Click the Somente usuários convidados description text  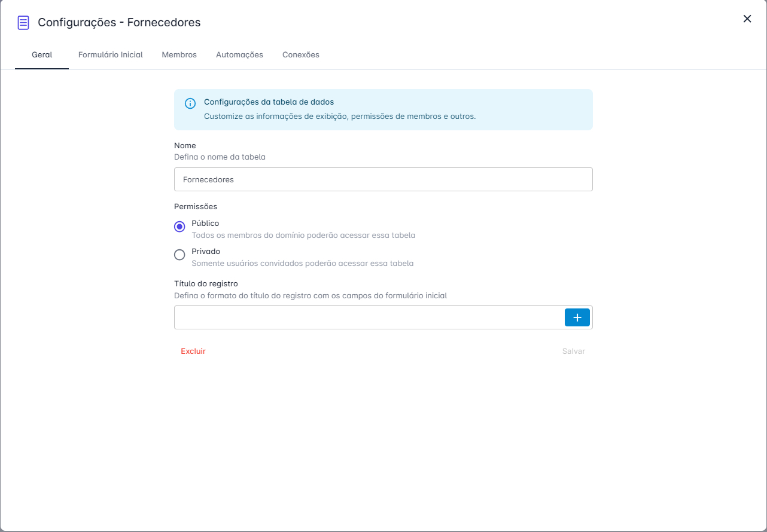(303, 264)
